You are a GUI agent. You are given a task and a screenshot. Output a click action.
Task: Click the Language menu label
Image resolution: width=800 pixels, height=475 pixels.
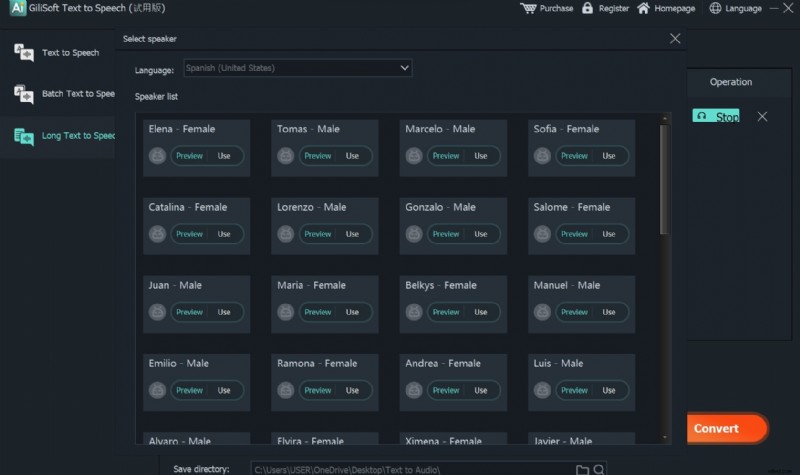click(743, 8)
